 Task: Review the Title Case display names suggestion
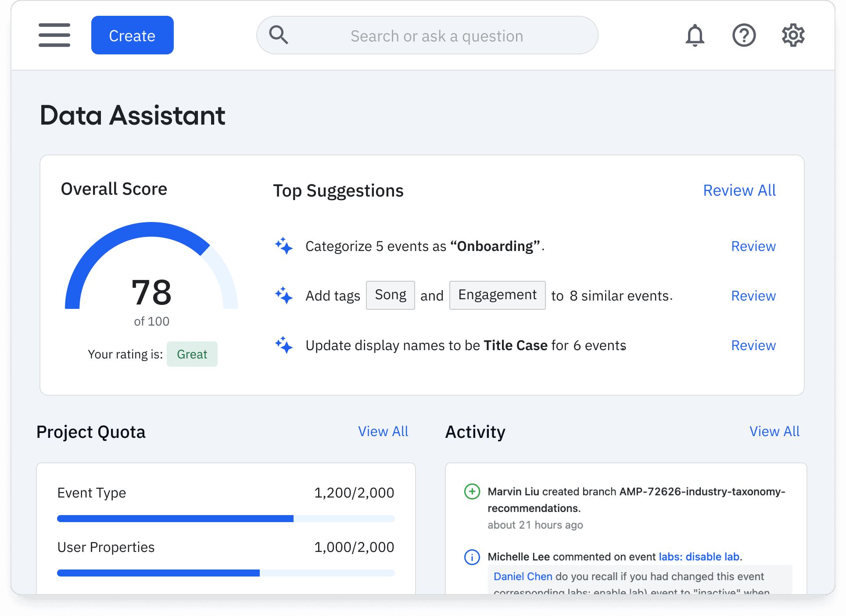[x=753, y=345]
